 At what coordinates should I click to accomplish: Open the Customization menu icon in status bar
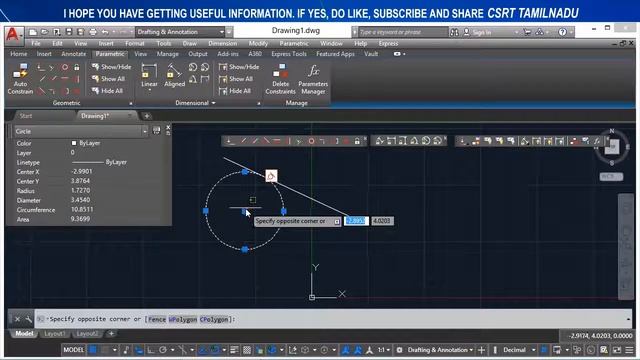[630, 350]
